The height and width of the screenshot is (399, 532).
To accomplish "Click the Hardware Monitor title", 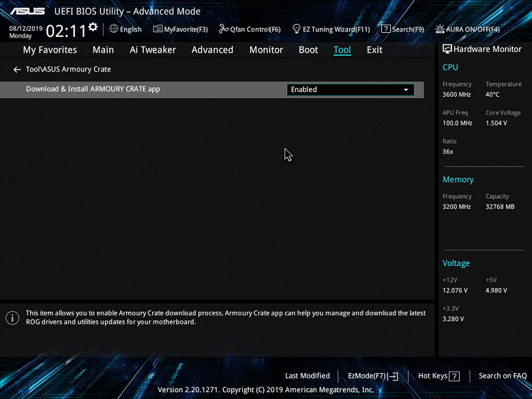I will point(488,49).
